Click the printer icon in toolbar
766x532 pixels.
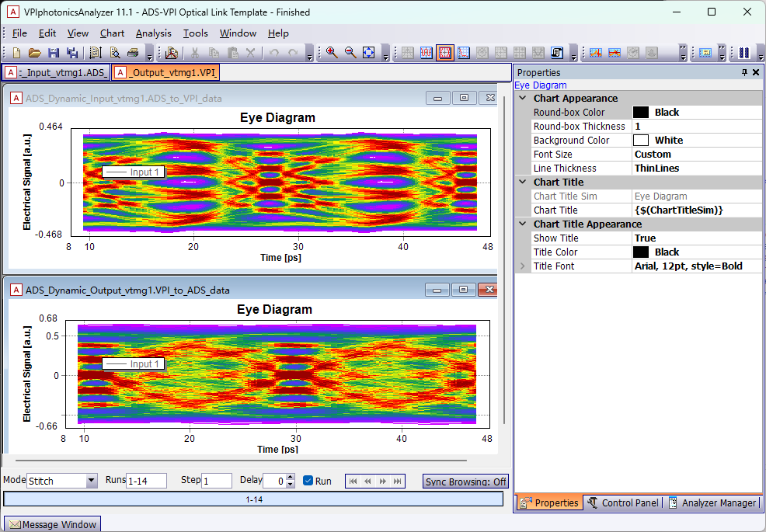pos(133,53)
